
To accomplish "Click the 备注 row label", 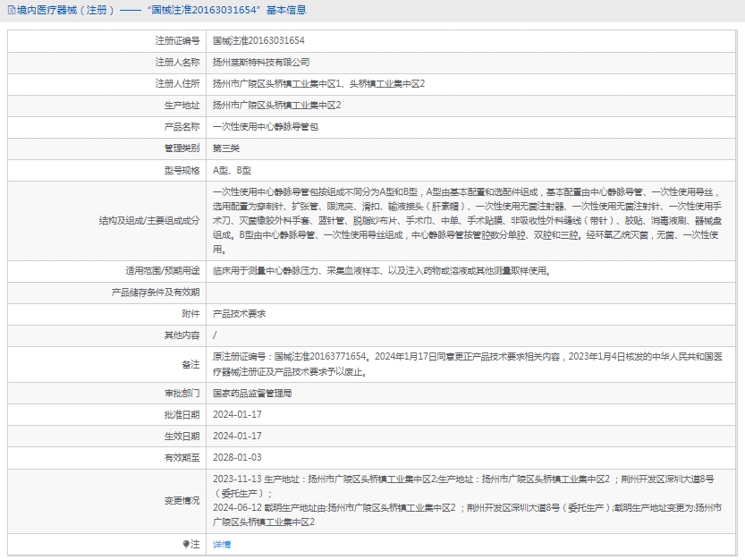I will [x=190, y=364].
